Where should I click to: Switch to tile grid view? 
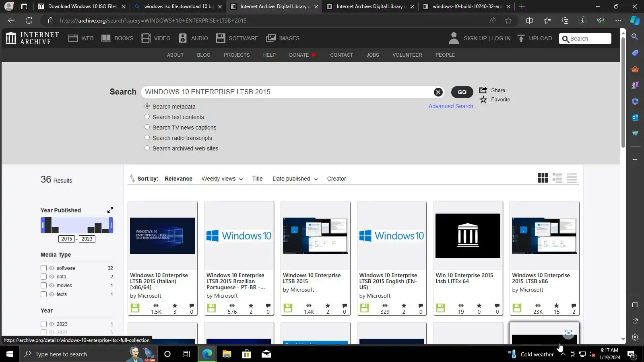click(x=543, y=178)
